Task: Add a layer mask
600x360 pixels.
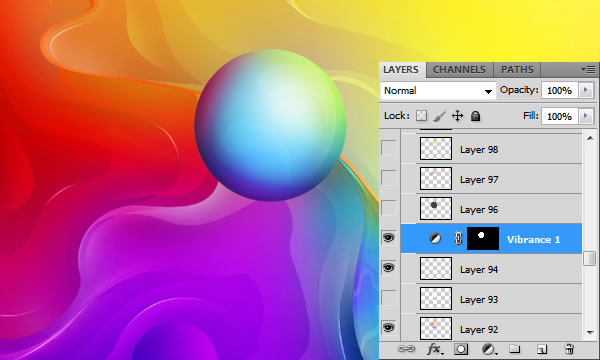Action: point(461,349)
